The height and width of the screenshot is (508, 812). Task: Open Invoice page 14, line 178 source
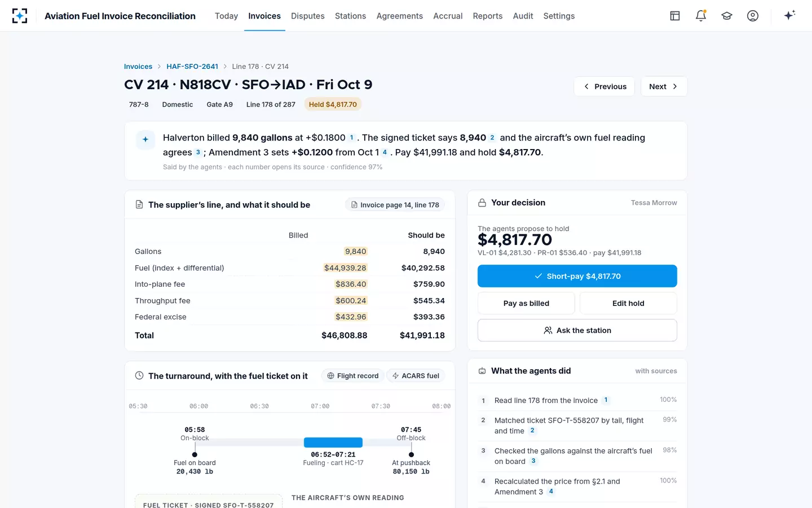[x=395, y=205]
